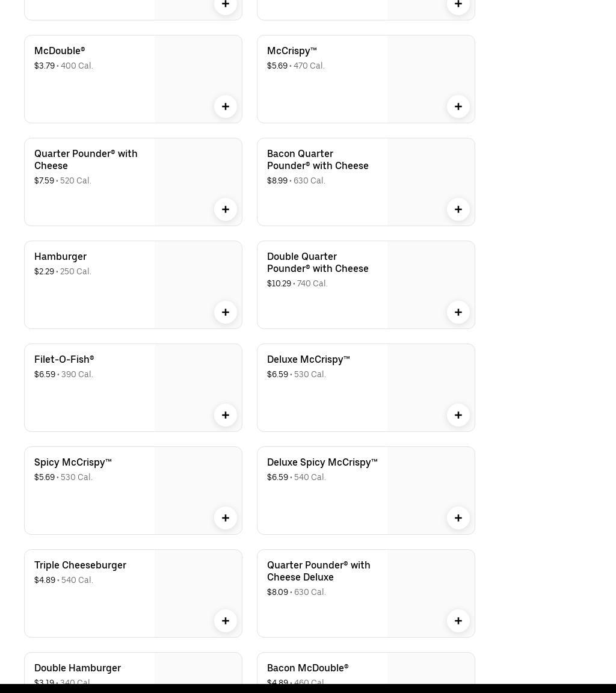Add Quarter Pounder with Cheese Deluxe
The image size is (616, 693).
pos(458,621)
